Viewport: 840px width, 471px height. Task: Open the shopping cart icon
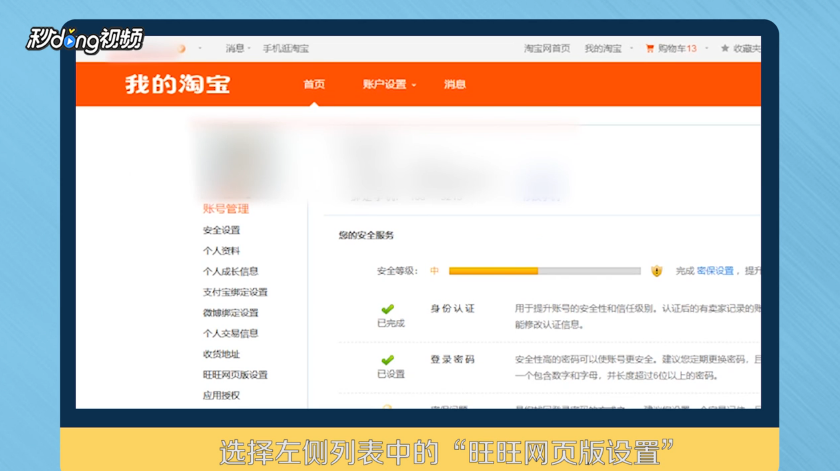point(649,48)
